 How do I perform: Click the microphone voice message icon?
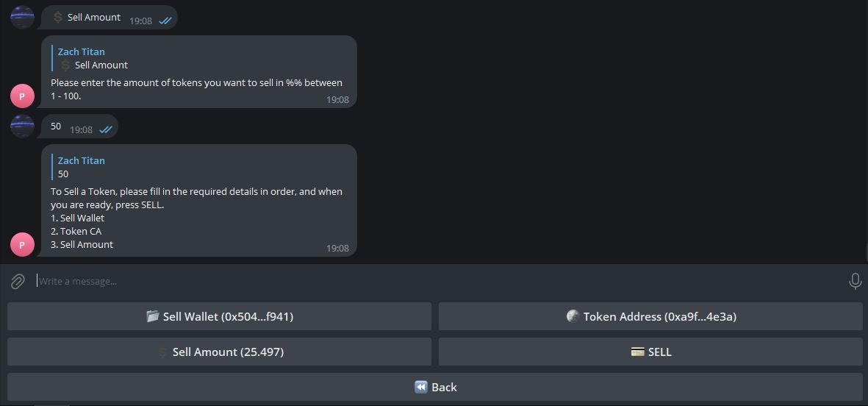tap(855, 281)
